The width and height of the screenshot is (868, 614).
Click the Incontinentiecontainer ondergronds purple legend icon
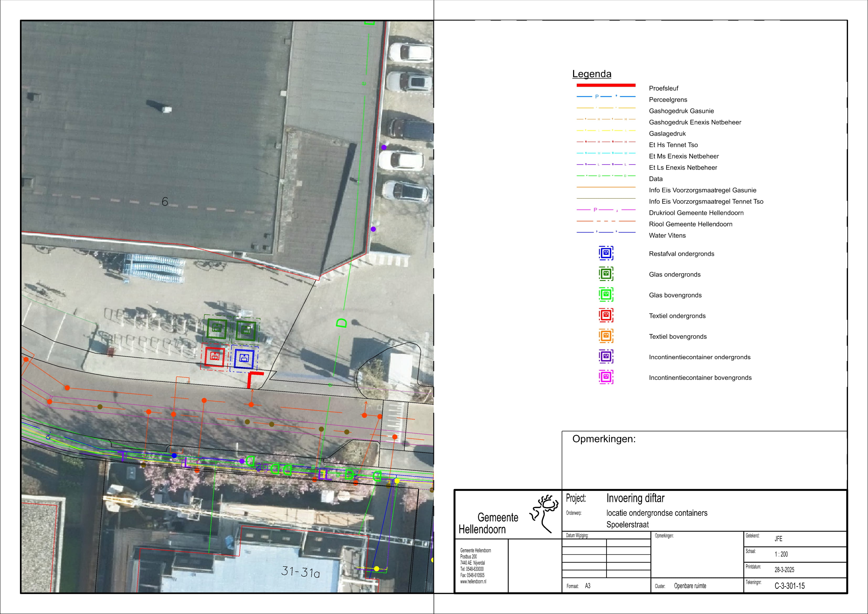(x=606, y=356)
